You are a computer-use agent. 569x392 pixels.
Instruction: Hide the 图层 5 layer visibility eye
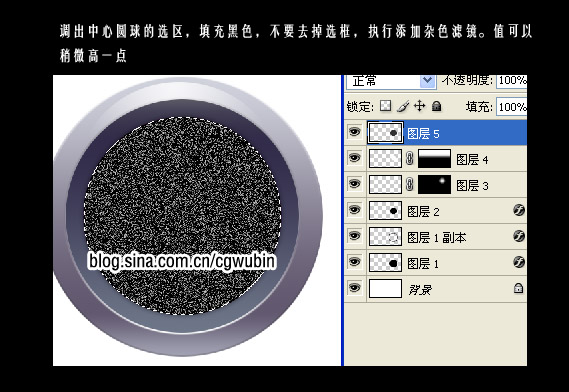click(x=355, y=131)
